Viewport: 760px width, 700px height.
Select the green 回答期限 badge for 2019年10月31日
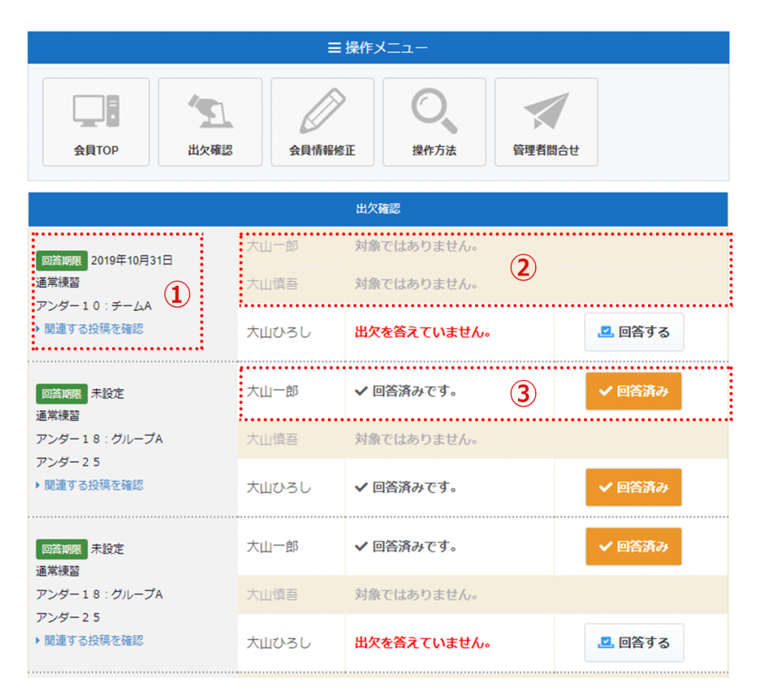coord(62,261)
